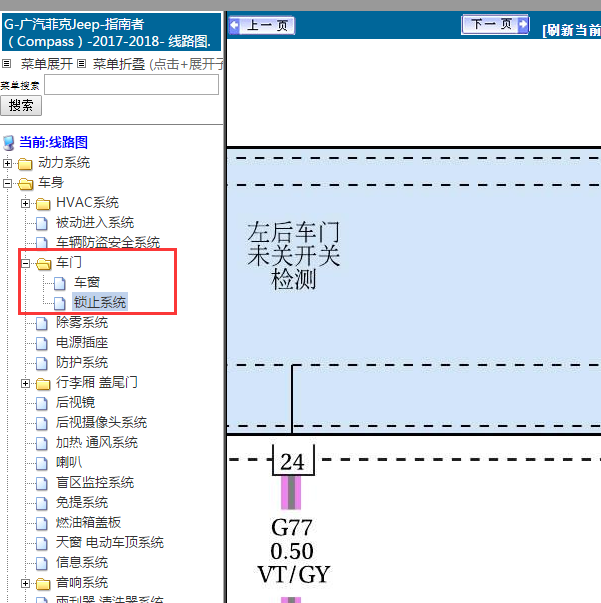601x603 pixels.
Task: Open 喇叭 diagram
Action: click(69, 463)
